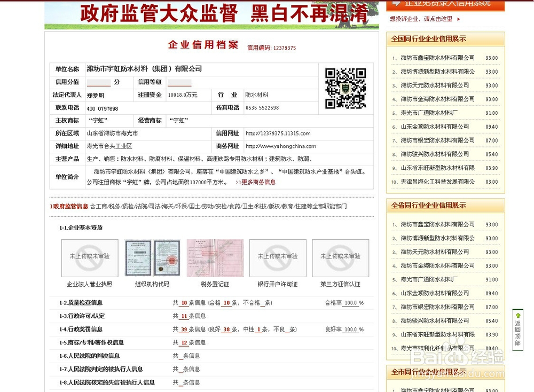Click the phone number 400 0797698
The height and width of the screenshot is (392, 534).
coord(103,108)
